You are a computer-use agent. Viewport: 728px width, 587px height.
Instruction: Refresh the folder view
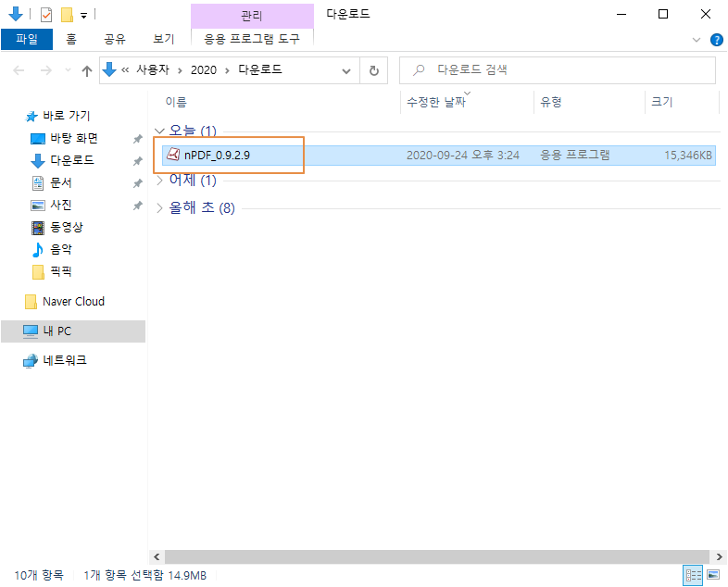pos(374,71)
